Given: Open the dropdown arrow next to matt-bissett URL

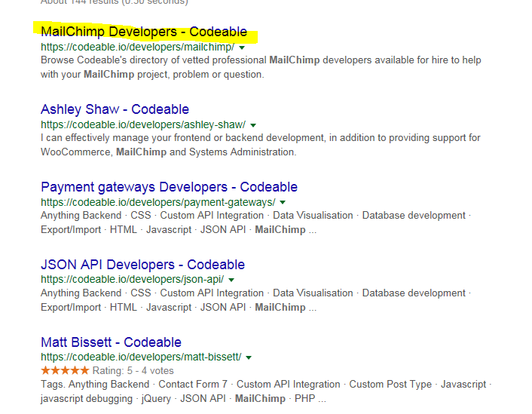Looking at the screenshot, I should click(249, 357).
